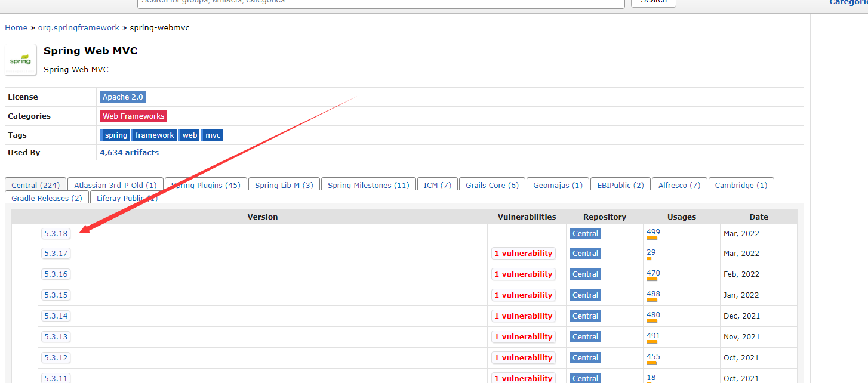Image resolution: width=868 pixels, height=383 pixels.
Task: Open org.springframework breadcrumb link
Action: pos(79,28)
